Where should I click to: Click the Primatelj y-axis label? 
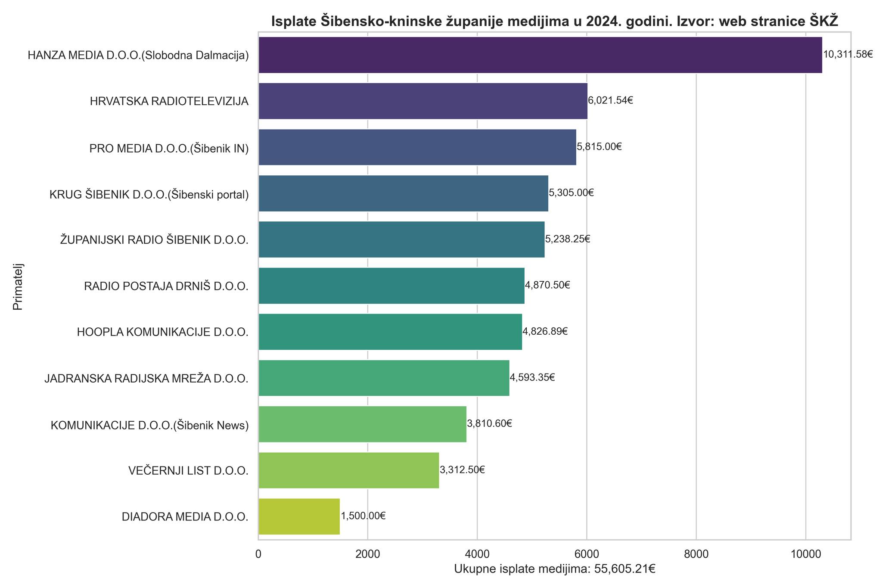(18, 286)
